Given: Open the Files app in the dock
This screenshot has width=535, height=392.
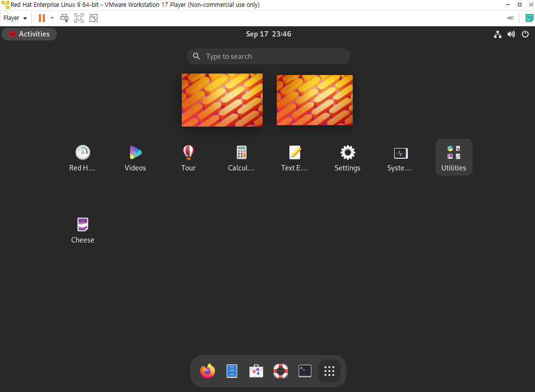Looking at the screenshot, I should (x=231, y=371).
